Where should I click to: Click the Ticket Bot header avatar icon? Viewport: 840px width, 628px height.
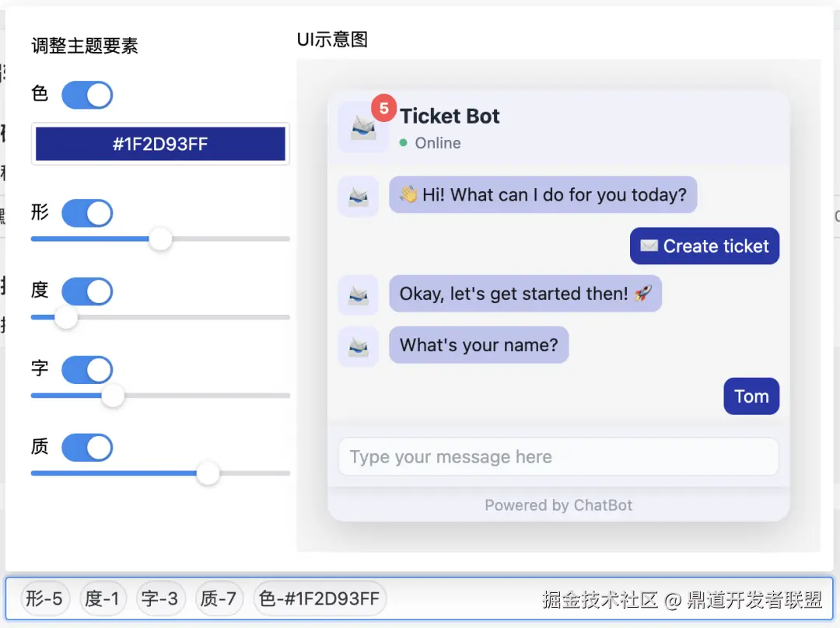363,127
